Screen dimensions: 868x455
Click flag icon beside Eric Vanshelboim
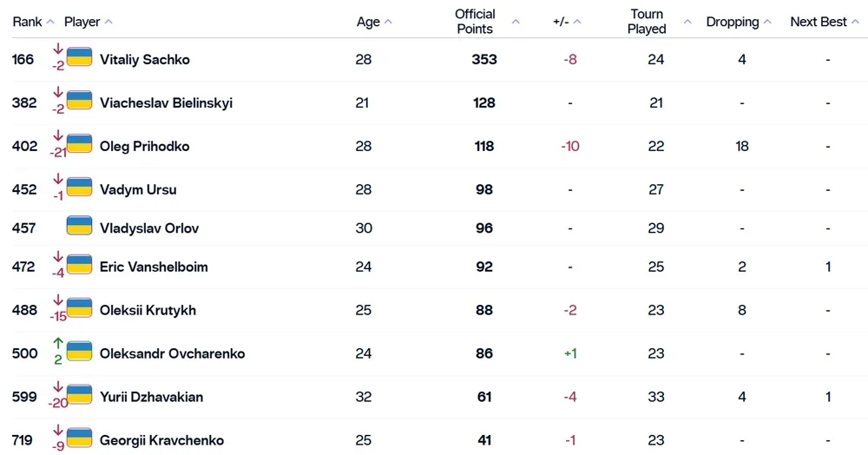tap(79, 265)
